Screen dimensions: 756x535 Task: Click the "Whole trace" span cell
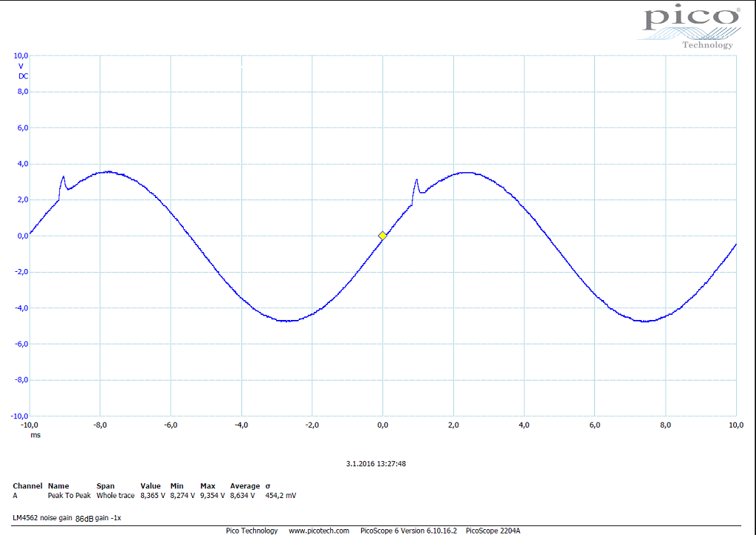click(116, 495)
